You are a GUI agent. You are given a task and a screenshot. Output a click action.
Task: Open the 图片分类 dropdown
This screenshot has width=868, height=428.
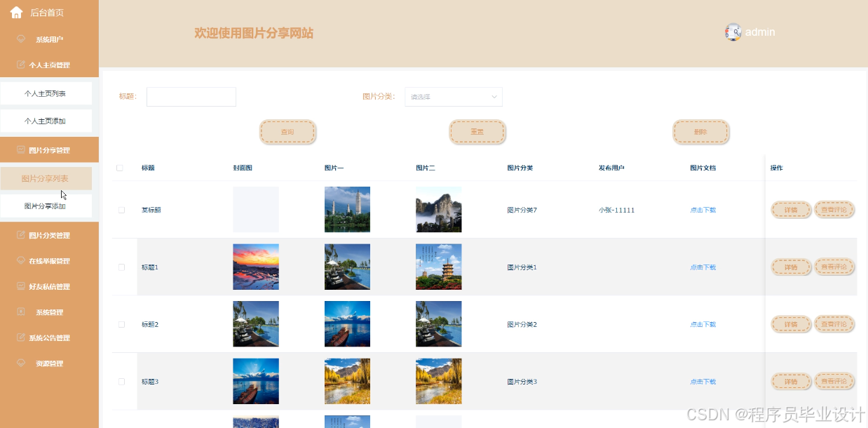pos(454,97)
